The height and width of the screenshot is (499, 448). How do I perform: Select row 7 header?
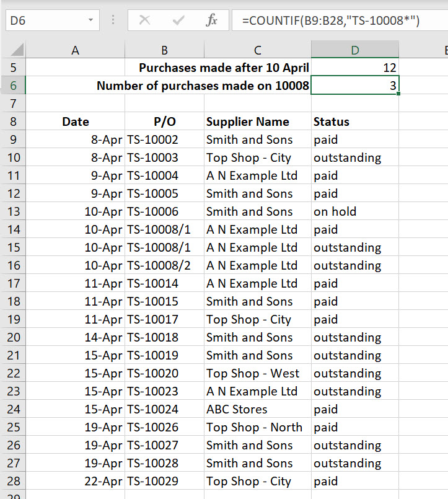tap(14, 104)
